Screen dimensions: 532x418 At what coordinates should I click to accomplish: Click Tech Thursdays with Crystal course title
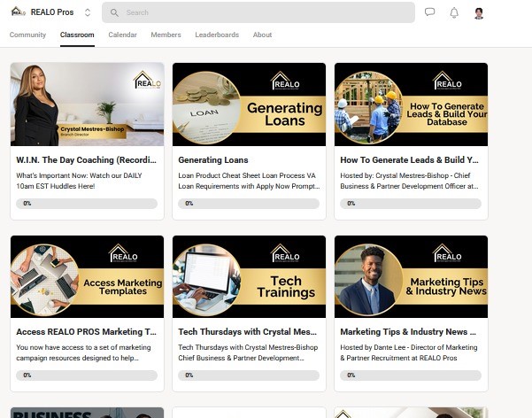coord(248,332)
